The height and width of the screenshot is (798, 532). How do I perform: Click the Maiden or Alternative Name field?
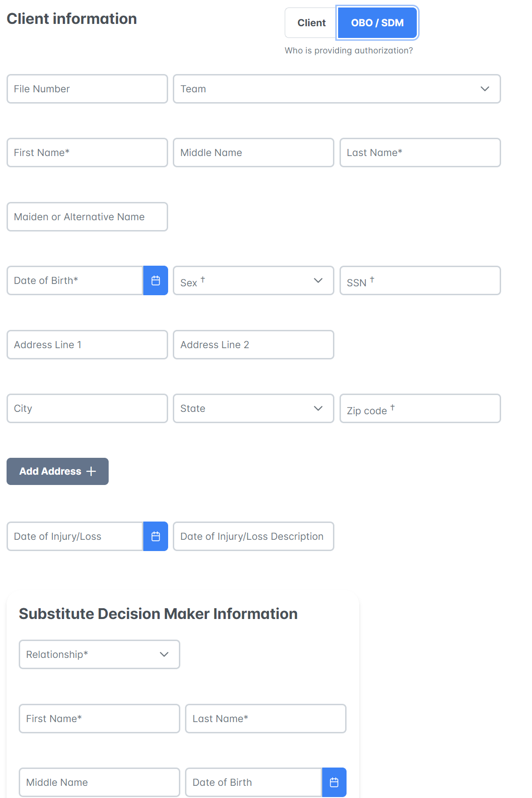tap(87, 217)
